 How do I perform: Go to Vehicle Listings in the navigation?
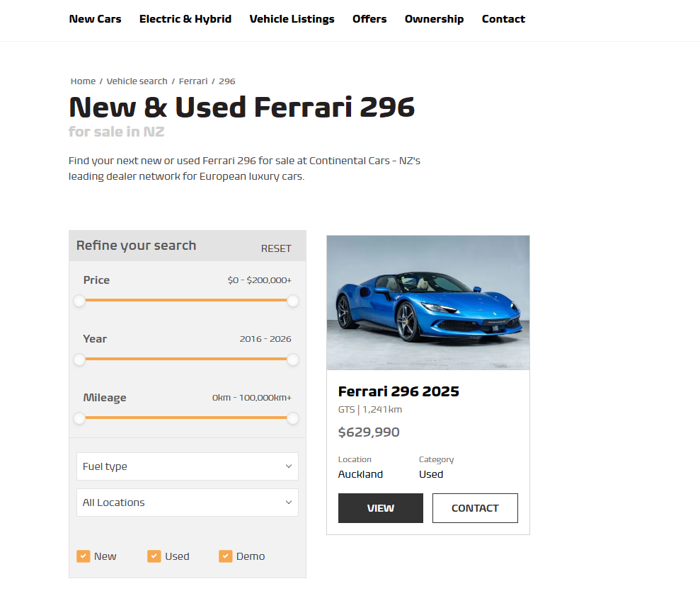click(x=292, y=19)
